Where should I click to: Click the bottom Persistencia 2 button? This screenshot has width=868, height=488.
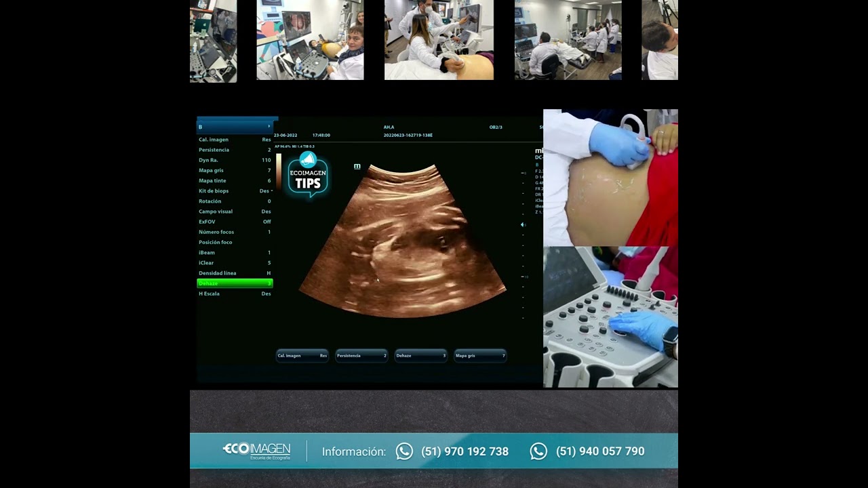pyautogui.click(x=361, y=356)
